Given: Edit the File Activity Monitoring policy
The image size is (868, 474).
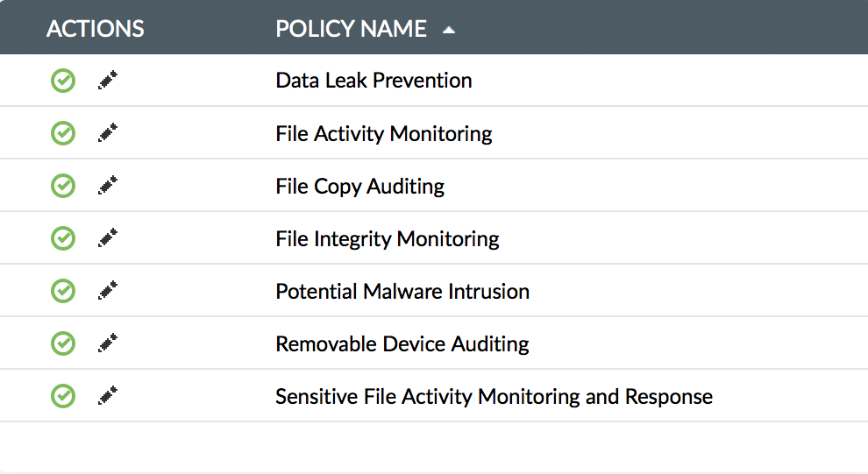Looking at the screenshot, I should (x=108, y=134).
